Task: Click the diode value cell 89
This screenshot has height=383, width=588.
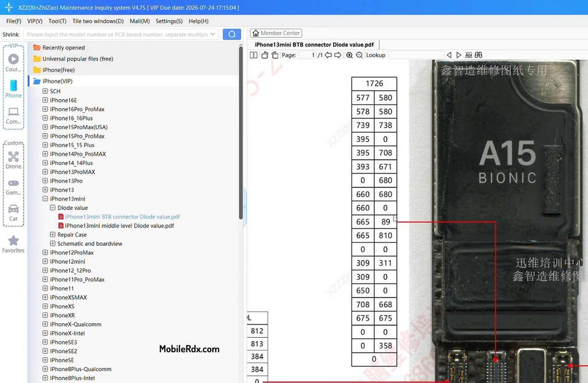Action: [x=385, y=222]
